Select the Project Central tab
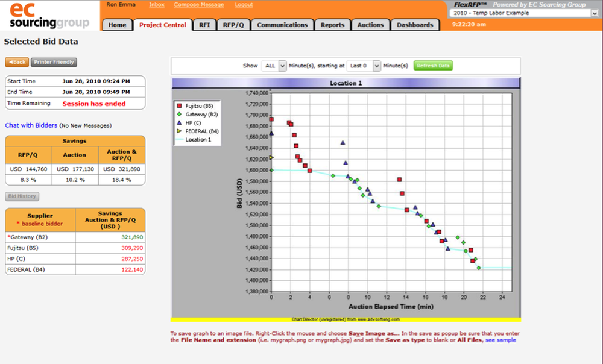Screen dimensions: 603x364 point(163,25)
